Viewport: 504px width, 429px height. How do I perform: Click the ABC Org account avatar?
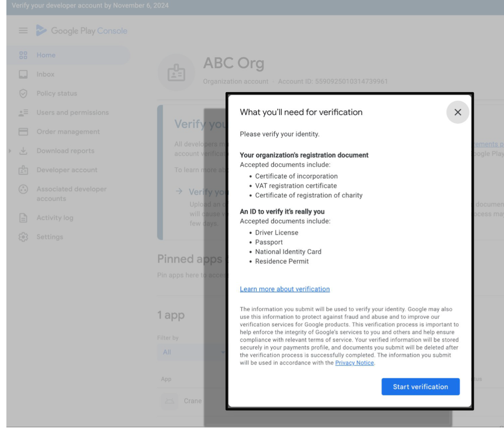pos(176,72)
